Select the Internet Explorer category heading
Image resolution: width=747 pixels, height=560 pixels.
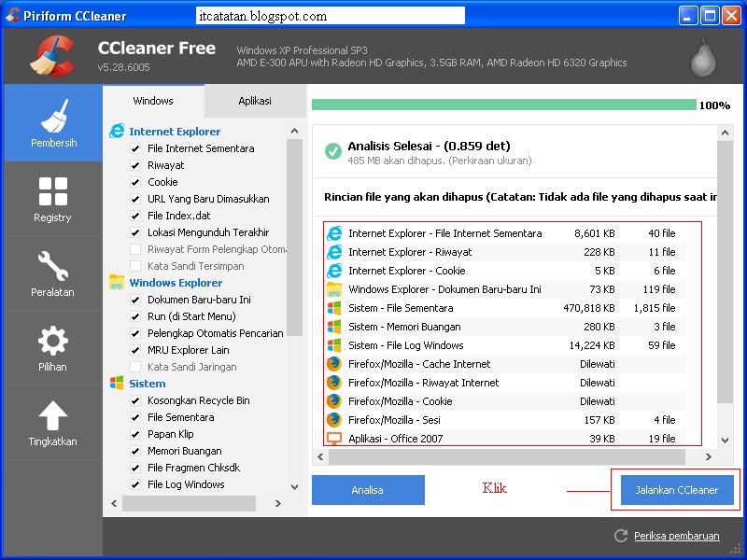tap(175, 132)
